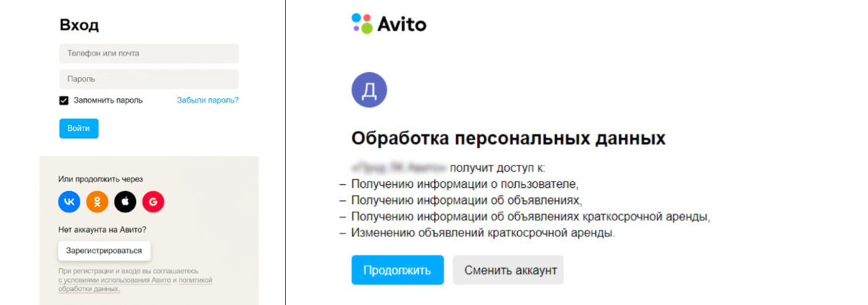Focus the Телефон или почта field
The height and width of the screenshot is (305, 868).
click(x=149, y=53)
